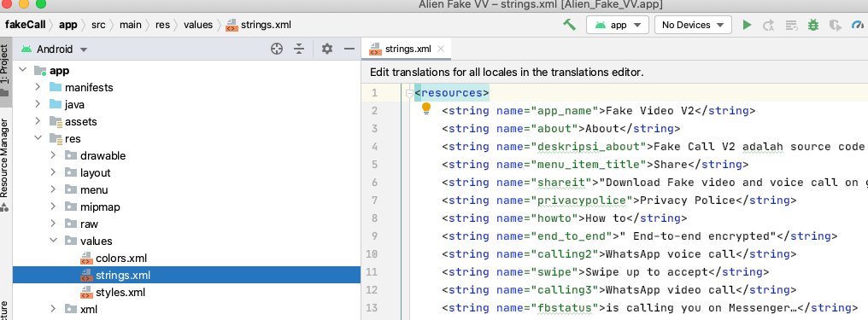The width and height of the screenshot is (868, 320).
Task: Expand the manifests folder
Action: (x=38, y=87)
